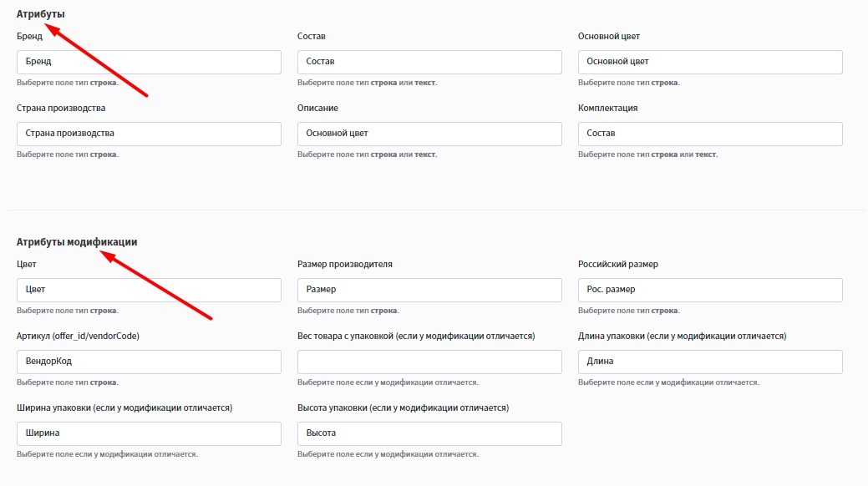Click the Атрибуты модификации section heading
868x486 pixels.
(x=77, y=242)
